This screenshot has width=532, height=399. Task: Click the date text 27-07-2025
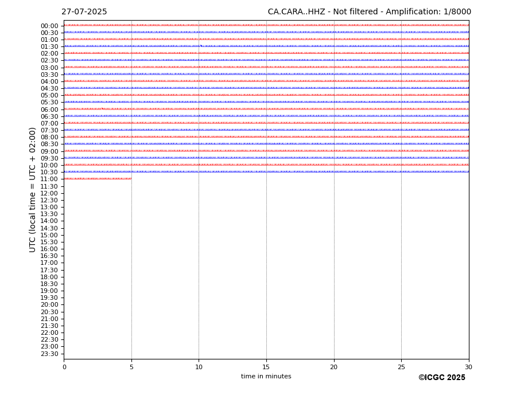click(x=84, y=12)
